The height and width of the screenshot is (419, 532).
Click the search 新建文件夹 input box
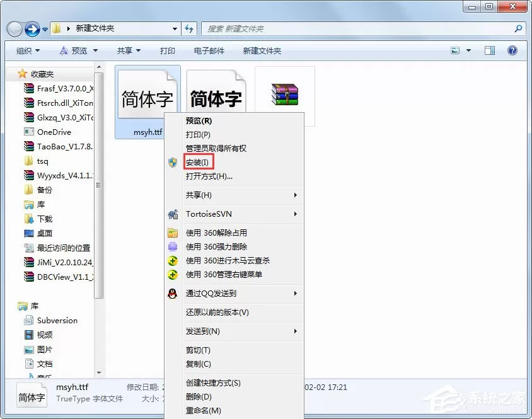point(358,29)
